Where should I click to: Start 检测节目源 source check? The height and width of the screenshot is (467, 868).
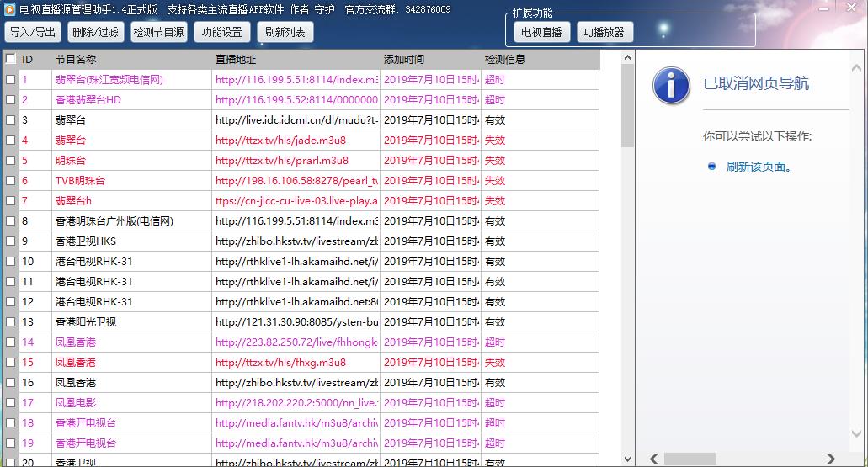159,32
